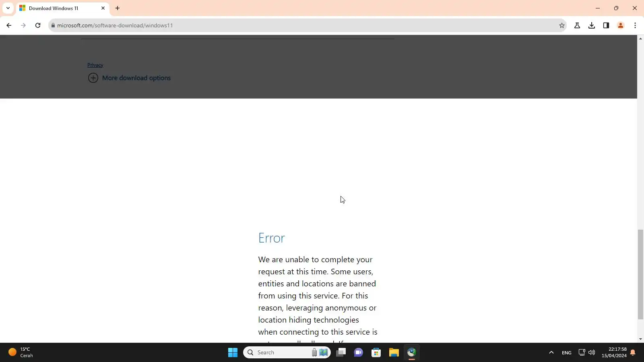This screenshot has width=644, height=362.
Task: Click the Error heading text
Action: click(271, 238)
